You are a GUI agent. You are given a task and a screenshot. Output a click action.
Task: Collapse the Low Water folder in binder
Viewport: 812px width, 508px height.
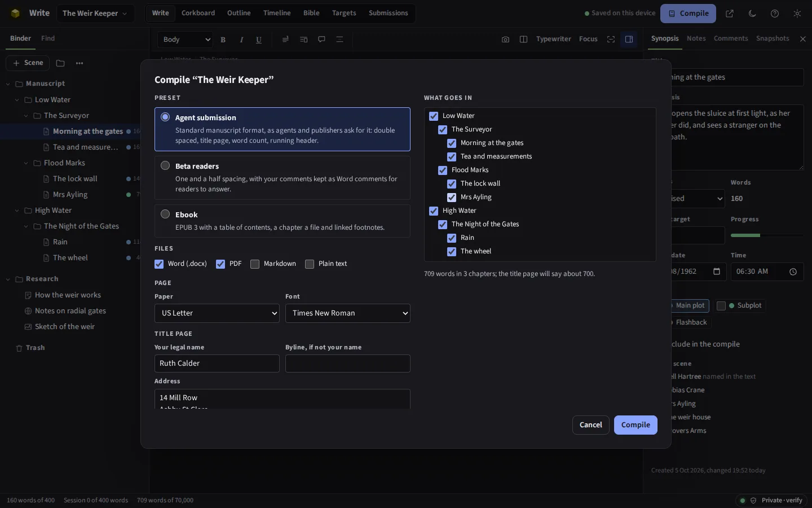17,100
